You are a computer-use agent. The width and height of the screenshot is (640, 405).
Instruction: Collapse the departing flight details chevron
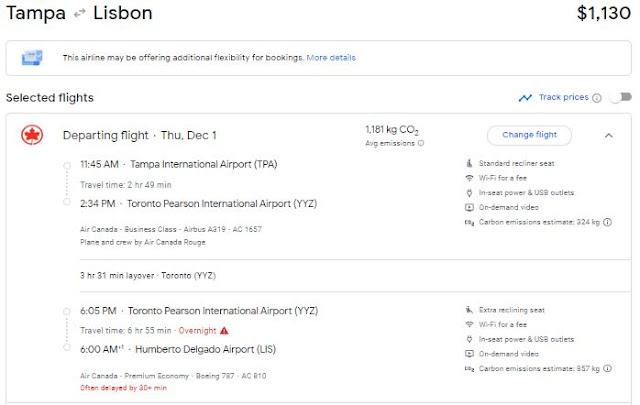609,135
